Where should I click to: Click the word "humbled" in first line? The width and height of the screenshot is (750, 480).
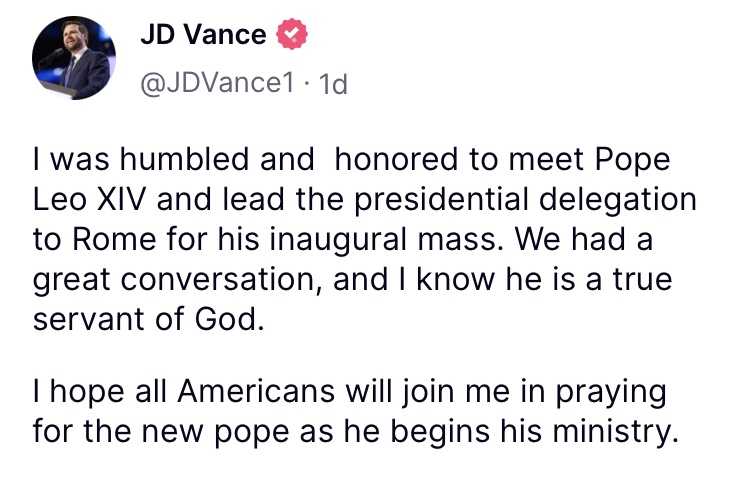(184, 159)
